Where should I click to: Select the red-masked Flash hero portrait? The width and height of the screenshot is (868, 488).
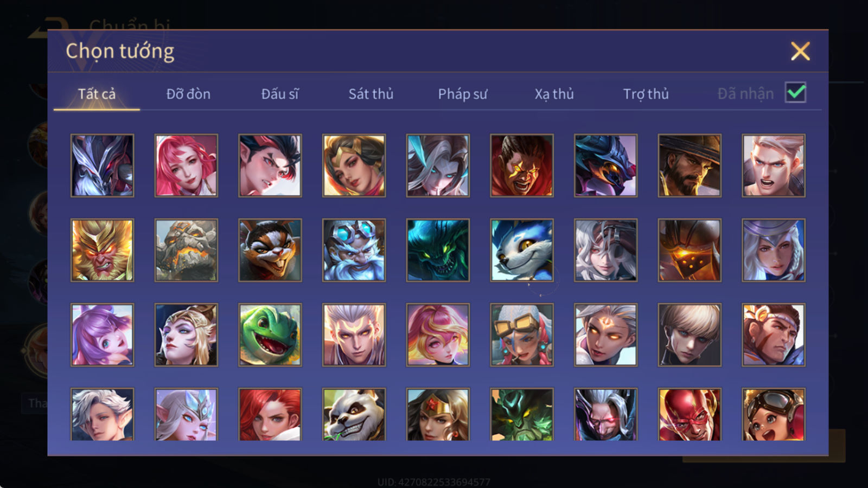(690, 414)
